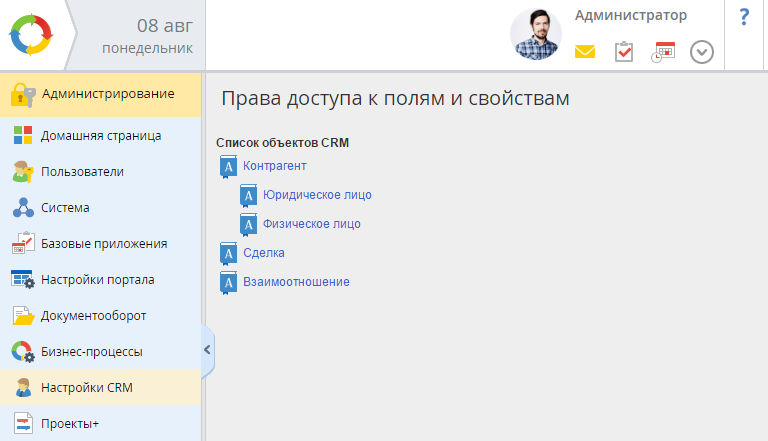
Task: Select Система in the sidebar
Action: coord(65,208)
